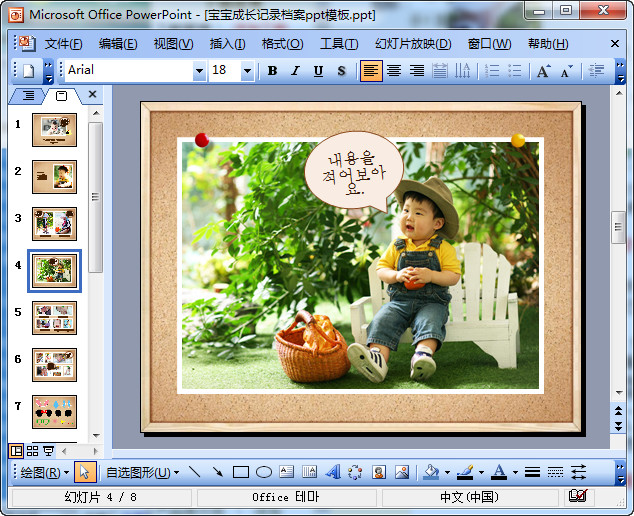
Task: Decrease the indent level
Action: point(596,71)
